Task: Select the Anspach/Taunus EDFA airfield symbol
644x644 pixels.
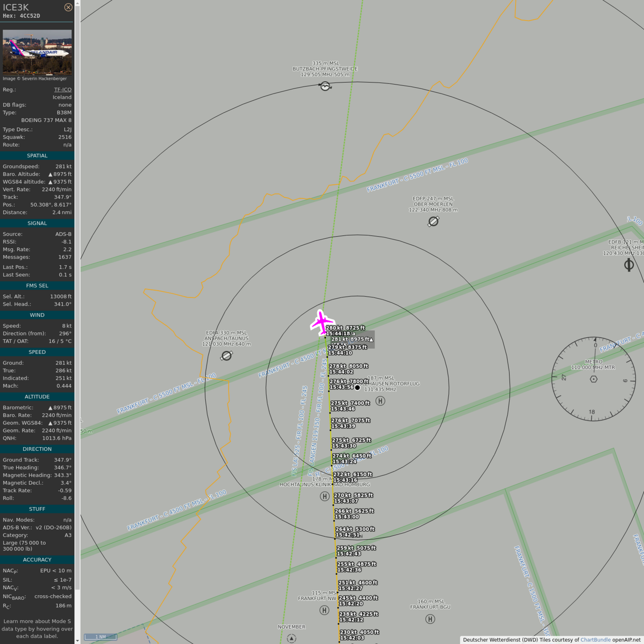Action: [227, 356]
